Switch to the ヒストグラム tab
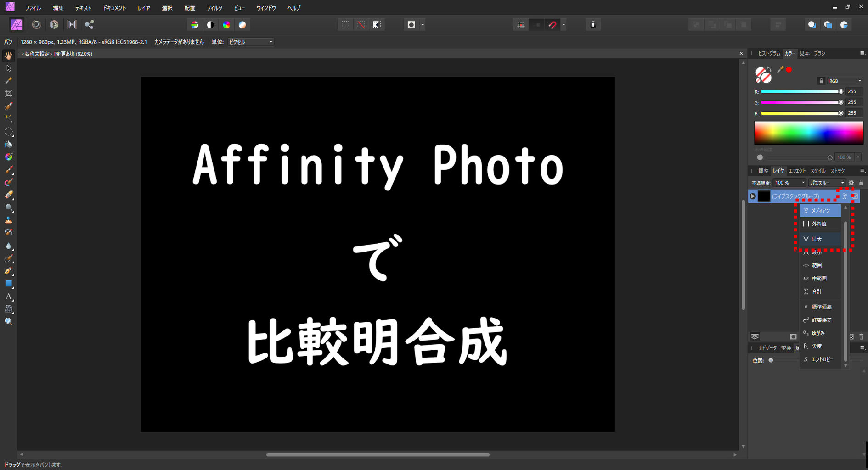The height and width of the screenshot is (470, 868). (769, 53)
